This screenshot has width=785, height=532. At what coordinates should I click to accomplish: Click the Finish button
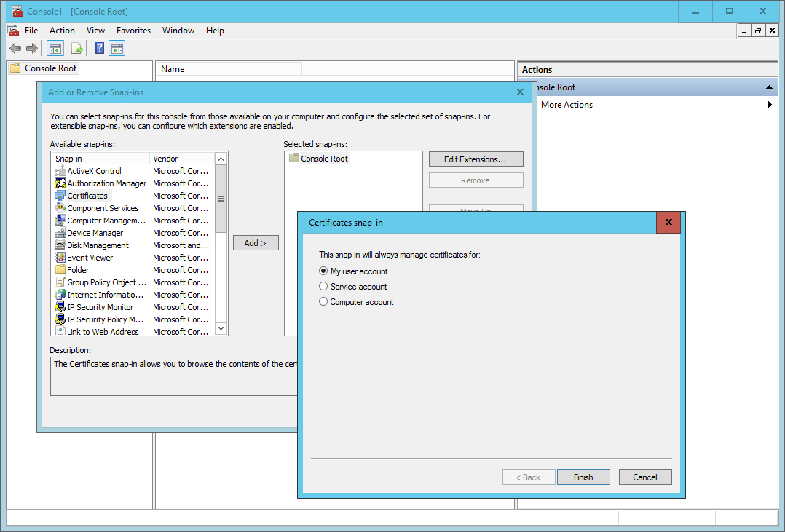pos(583,477)
